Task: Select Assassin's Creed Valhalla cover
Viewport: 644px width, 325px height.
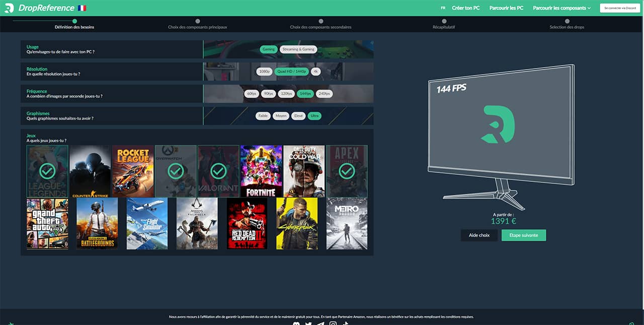Action: point(197,224)
